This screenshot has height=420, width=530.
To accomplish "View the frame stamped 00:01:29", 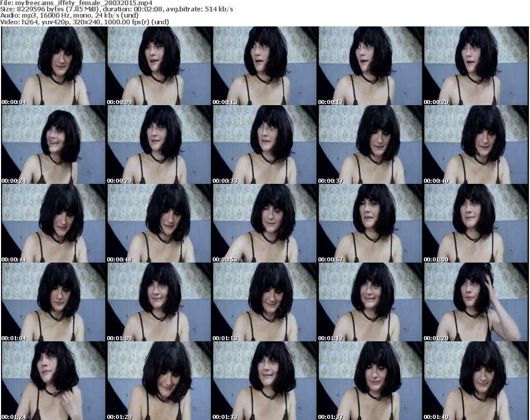I will (159, 381).
